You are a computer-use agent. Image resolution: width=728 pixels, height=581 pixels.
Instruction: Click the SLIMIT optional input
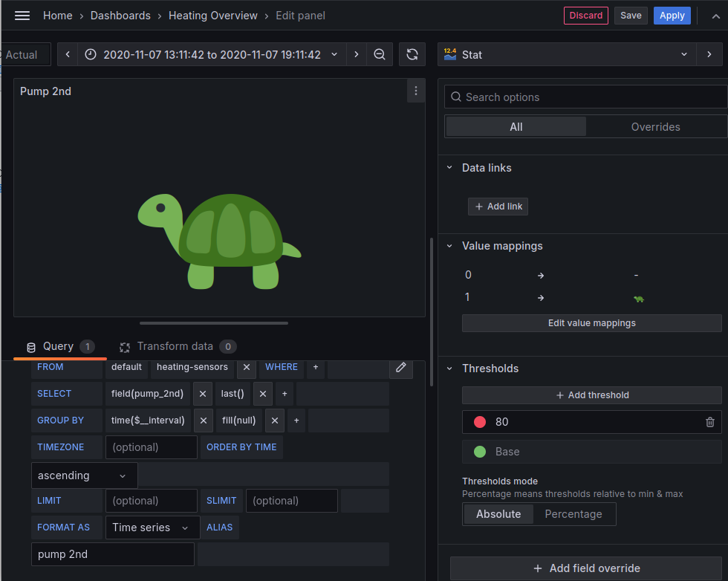(291, 501)
